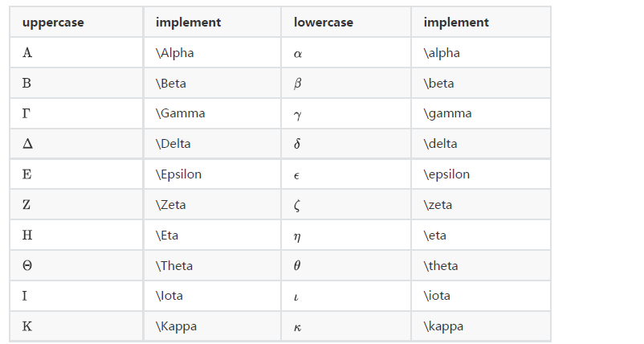Click the lowercase delta symbol
644x344 pixels.
coord(297,144)
